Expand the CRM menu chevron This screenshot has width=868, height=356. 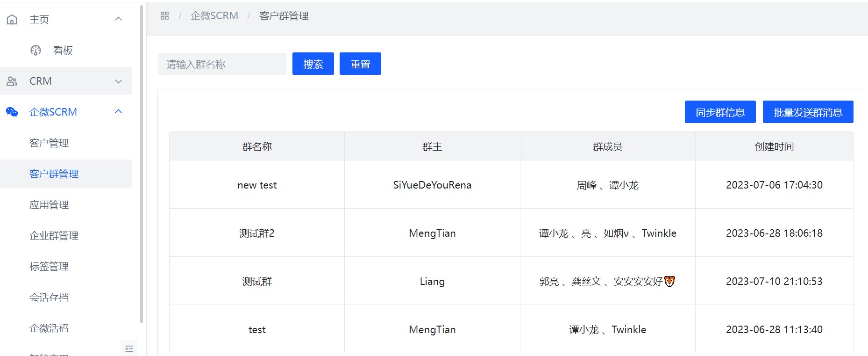[x=118, y=81]
